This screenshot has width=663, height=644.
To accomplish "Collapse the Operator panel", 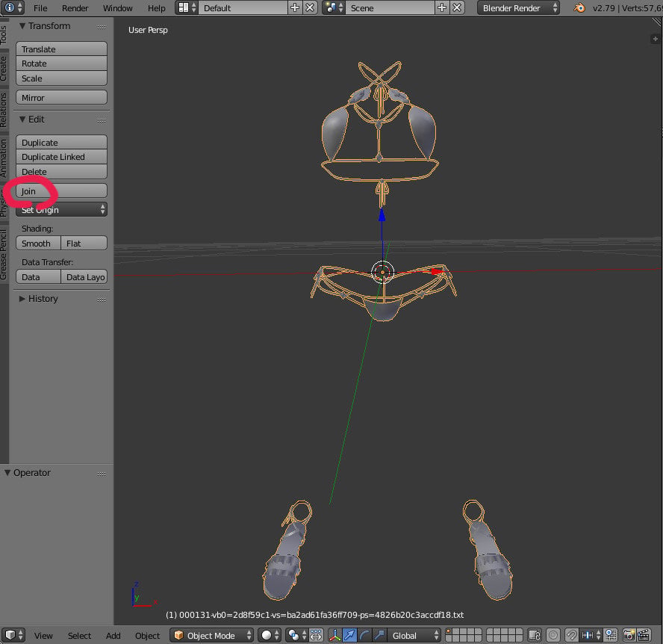I will pos(7,473).
